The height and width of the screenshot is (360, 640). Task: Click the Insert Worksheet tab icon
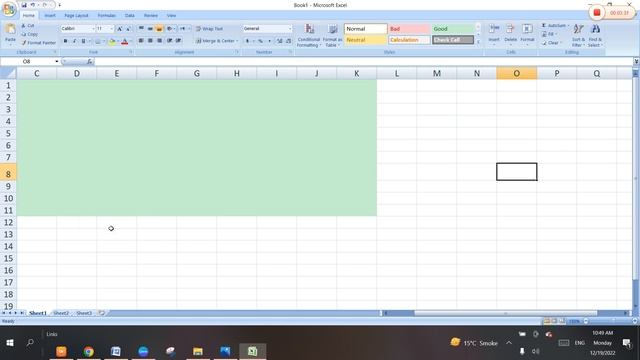tap(102, 313)
